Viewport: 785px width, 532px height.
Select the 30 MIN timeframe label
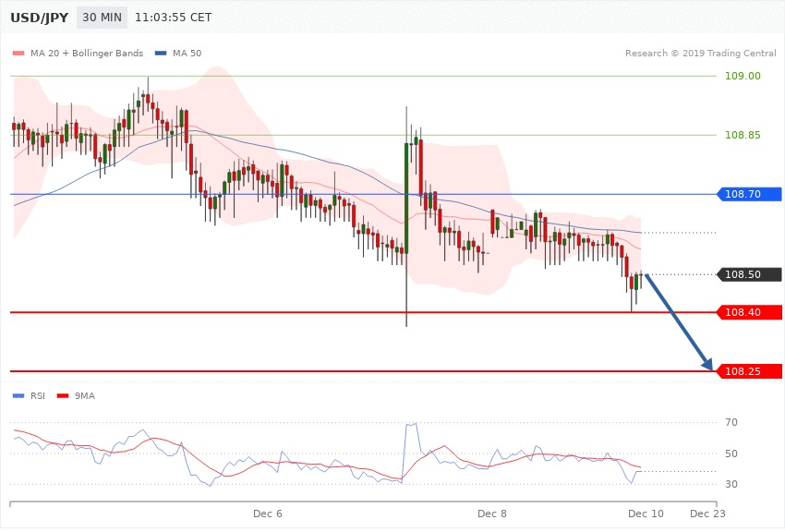(x=103, y=18)
